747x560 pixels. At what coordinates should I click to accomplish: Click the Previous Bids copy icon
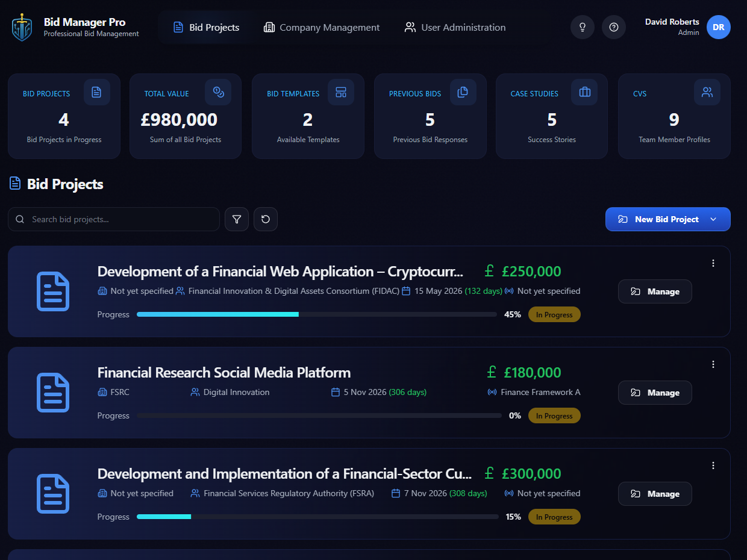(463, 92)
